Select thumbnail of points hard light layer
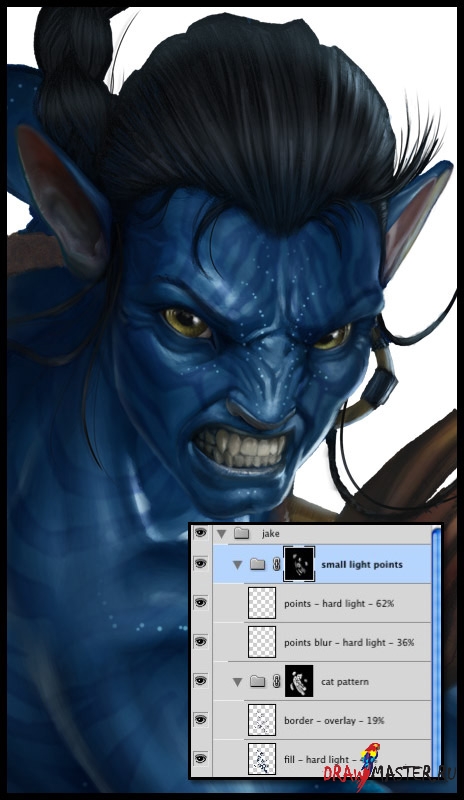This screenshot has height=800, width=464. (262, 603)
